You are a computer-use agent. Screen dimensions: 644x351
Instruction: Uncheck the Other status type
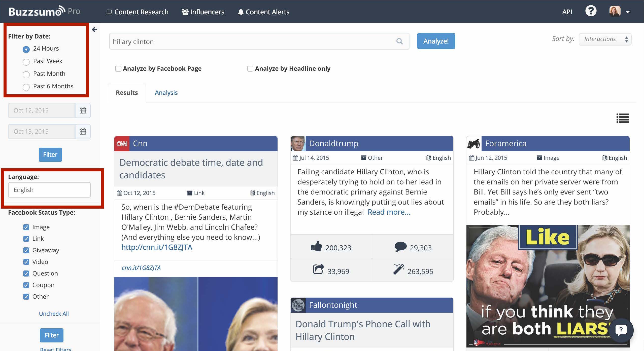click(x=26, y=297)
